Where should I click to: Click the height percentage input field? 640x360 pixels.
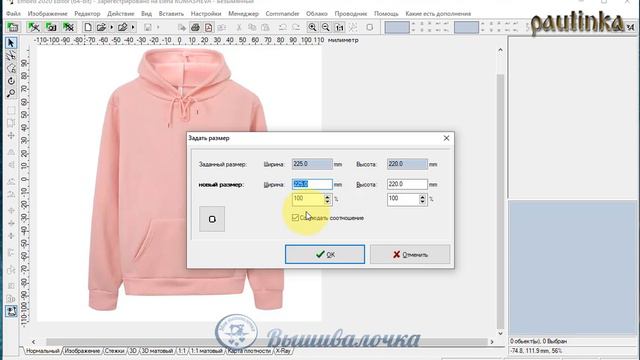pyautogui.click(x=403, y=199)
